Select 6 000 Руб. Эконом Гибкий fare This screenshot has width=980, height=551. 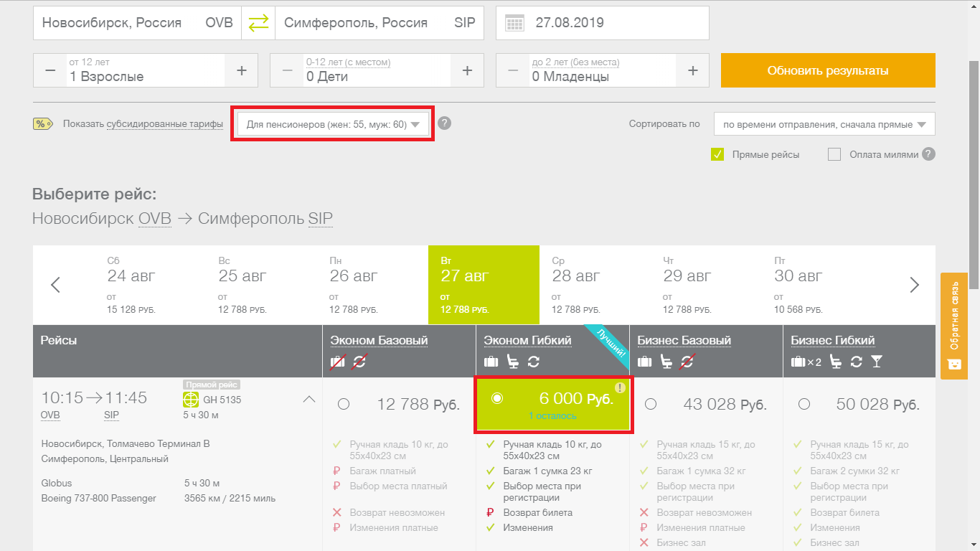(497, 398)
